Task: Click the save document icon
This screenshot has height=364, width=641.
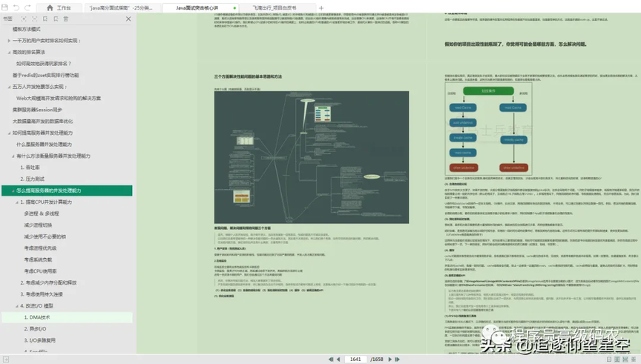Action: (x=5, y=7)
